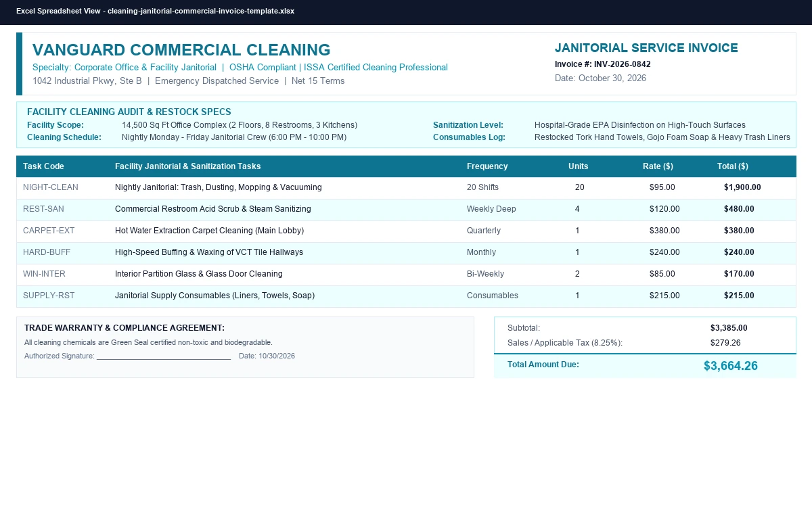Select the Quarterly frequency cell
Screen dimensions: 812x514
[x=484, y=231]
